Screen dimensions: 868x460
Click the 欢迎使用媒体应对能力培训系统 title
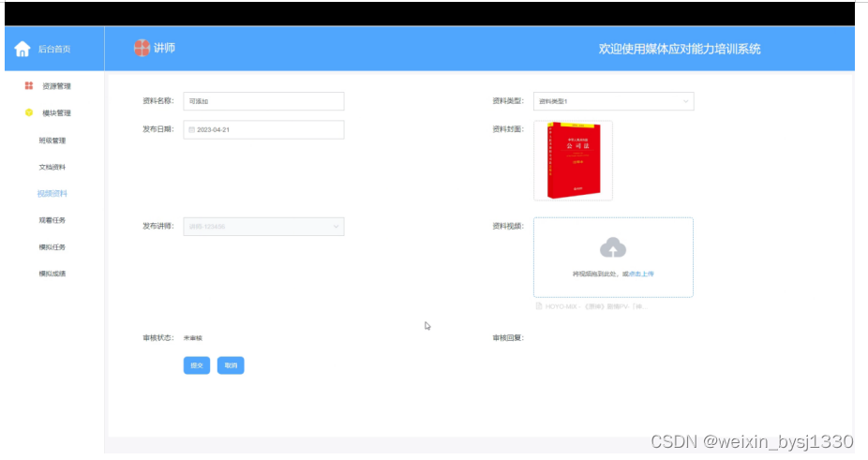click(x=680, y=49)
